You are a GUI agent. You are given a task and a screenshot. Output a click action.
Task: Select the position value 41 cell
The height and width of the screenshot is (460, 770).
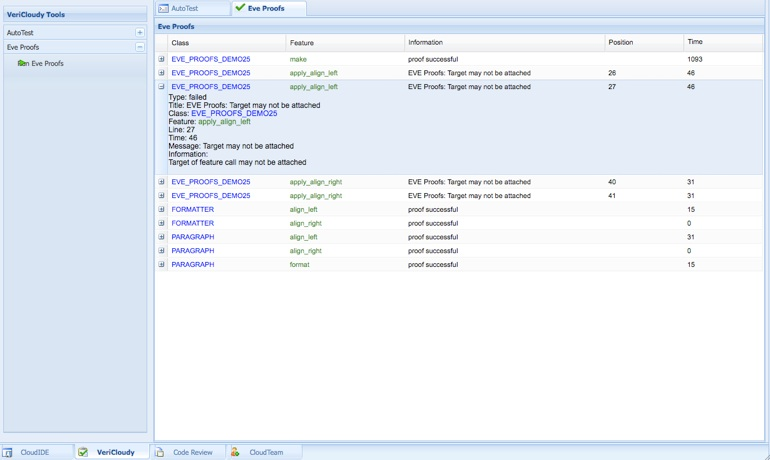click(612, 195)
